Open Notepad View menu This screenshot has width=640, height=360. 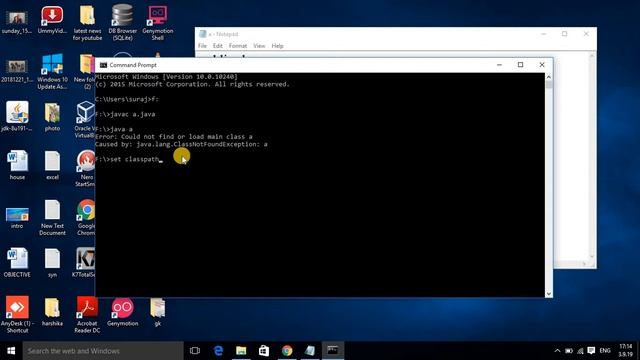coord(259,46)
